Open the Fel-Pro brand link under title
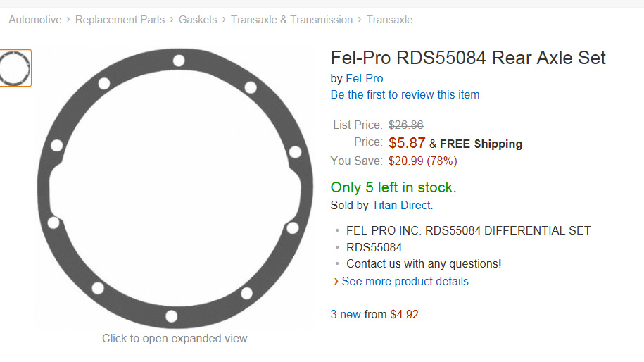Image resolution: width=644 pixels, height=362 pixels. coord(364,78)
